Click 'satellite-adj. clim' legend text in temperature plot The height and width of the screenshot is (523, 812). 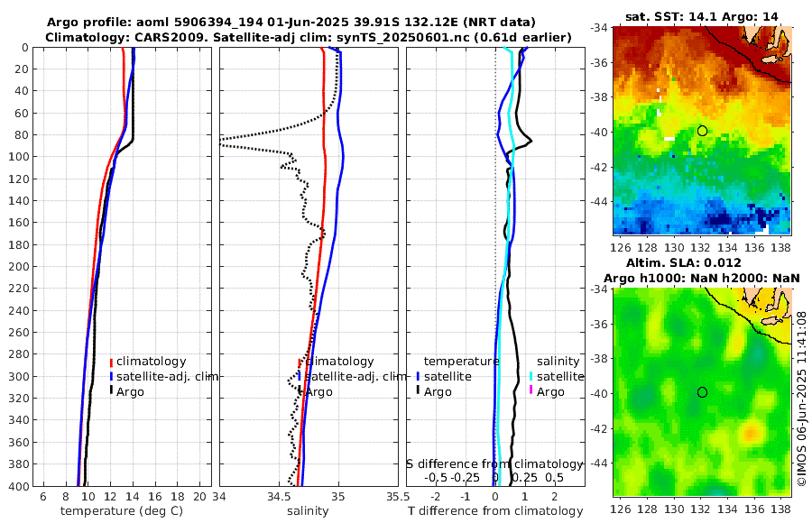(167, 376)
